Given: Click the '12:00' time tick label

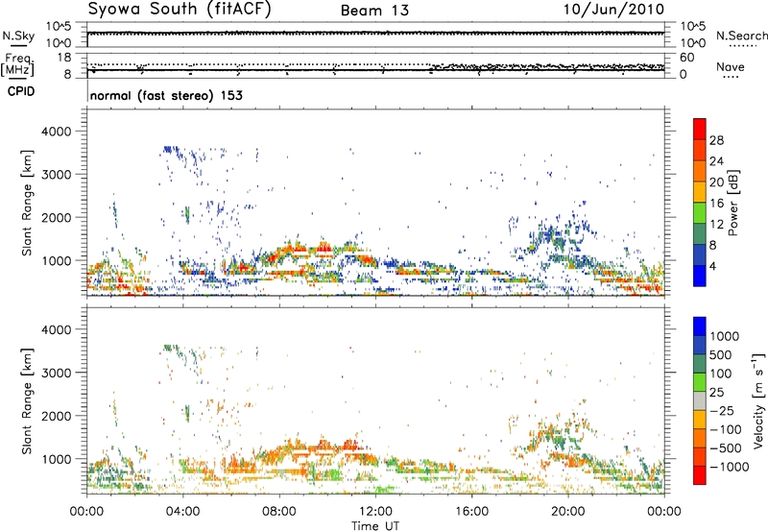Looking at the screenshot, I should tap(375, 512).
